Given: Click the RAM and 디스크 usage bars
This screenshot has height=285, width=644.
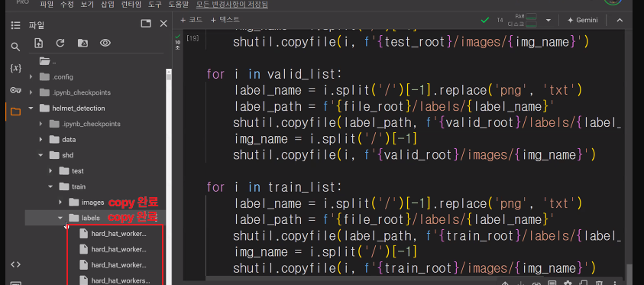Looking at the screenshot, I should point(523,20).
